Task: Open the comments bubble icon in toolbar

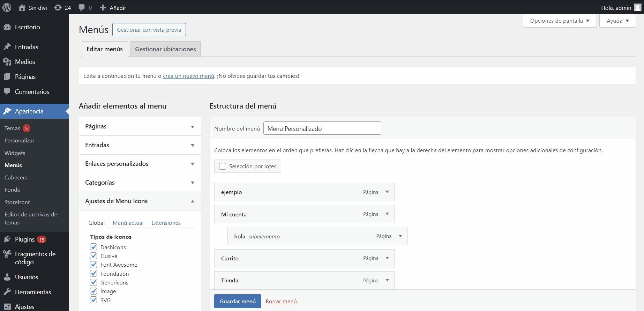Action: click(82, 8)
